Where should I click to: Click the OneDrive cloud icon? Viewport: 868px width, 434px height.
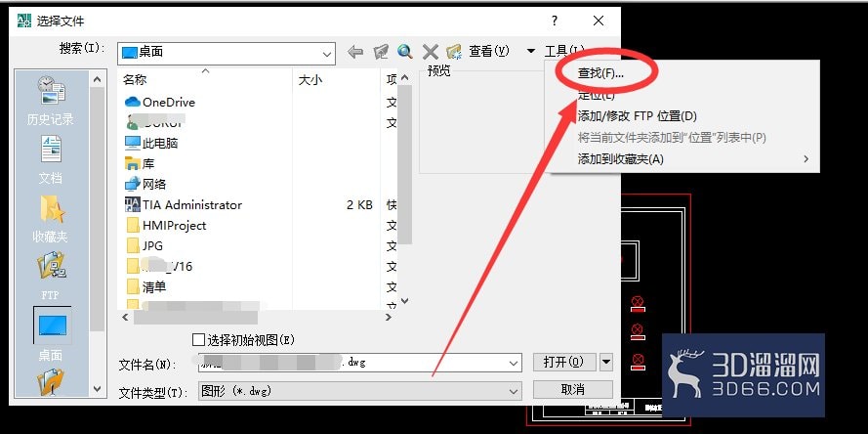pyautogui.click(x=133, y=102)
